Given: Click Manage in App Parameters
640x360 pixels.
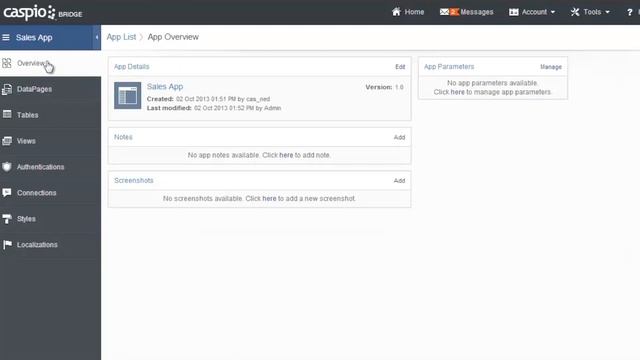Looking at the screenshot, I should coord(551,67).
